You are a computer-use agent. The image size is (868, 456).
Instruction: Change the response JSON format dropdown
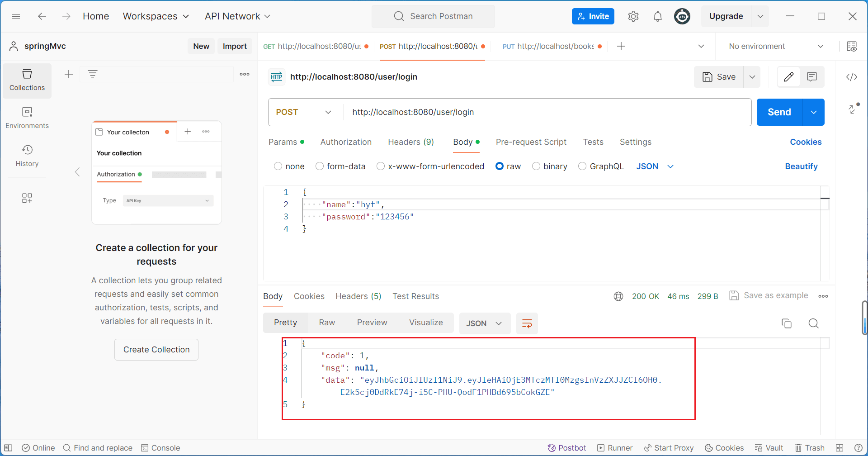485,323
